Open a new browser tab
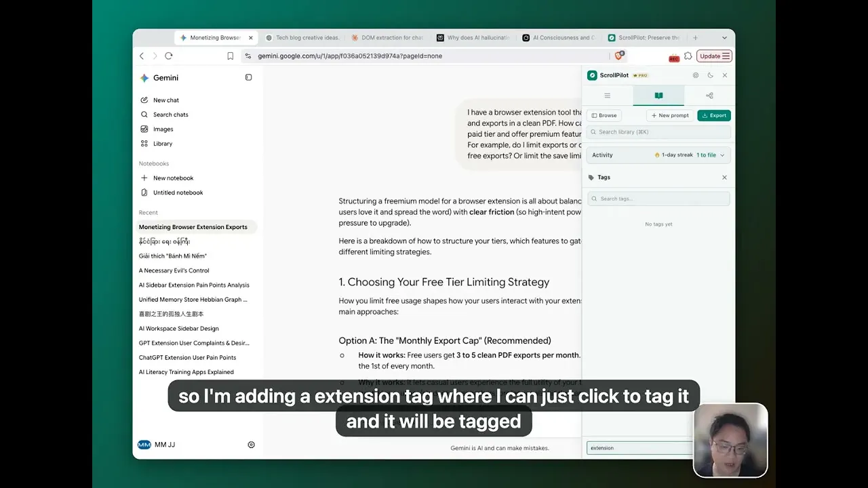This screenshot has height=488, width=868. click(695, 38)
